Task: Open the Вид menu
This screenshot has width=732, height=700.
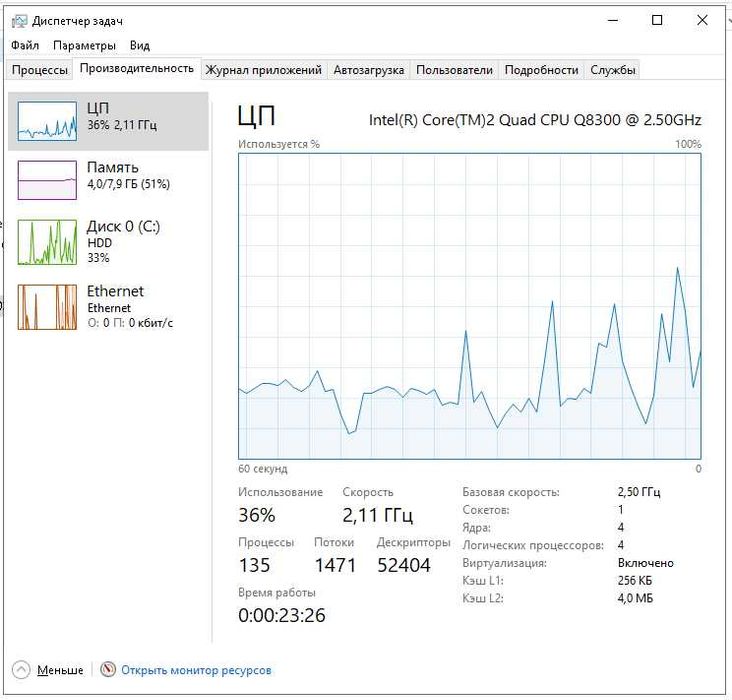Action: [140, 45]
